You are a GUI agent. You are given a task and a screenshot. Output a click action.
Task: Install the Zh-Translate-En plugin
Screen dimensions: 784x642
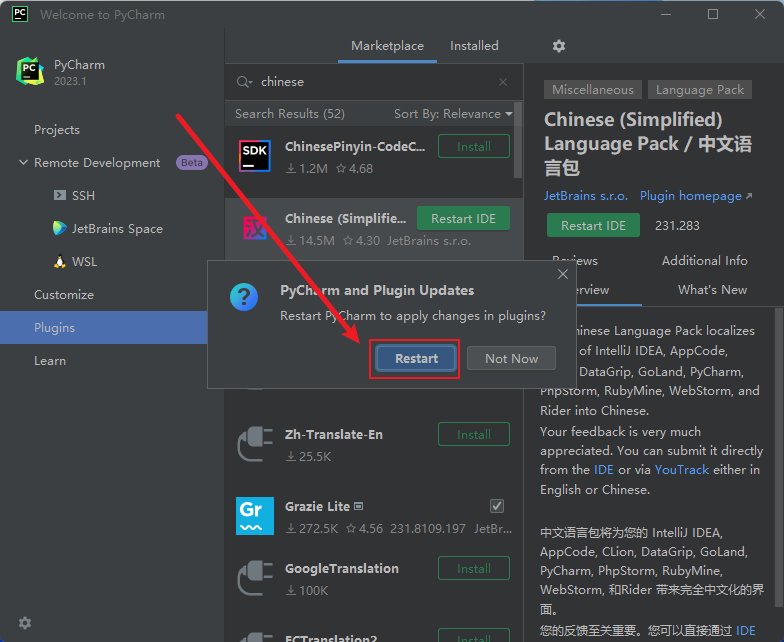coord(474,434)
